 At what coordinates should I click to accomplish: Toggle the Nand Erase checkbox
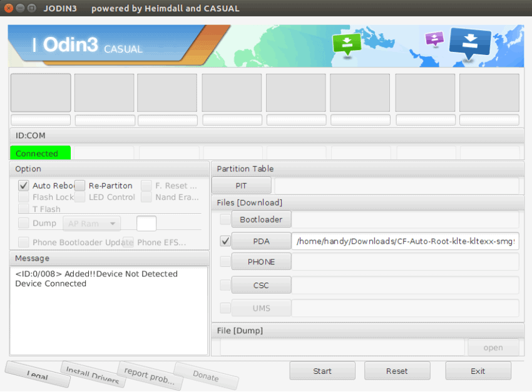tap(146, 197)
